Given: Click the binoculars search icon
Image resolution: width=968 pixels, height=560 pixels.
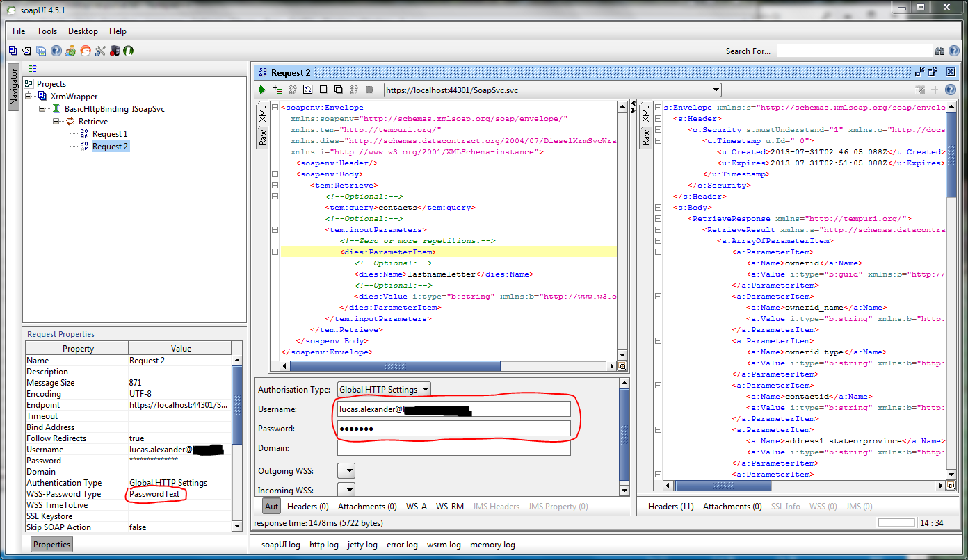Looking at the screenshot, I should point(940,51).
